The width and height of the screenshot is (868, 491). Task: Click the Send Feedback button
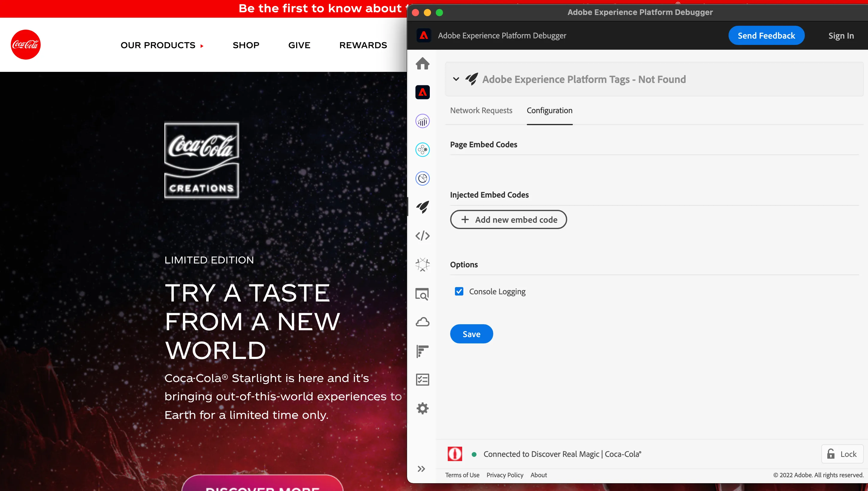coord(766,35)
